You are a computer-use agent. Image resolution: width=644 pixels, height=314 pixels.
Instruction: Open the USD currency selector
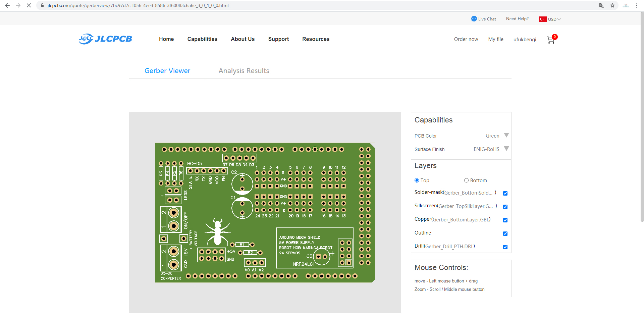pyautogui.click(x=554, y=19)
